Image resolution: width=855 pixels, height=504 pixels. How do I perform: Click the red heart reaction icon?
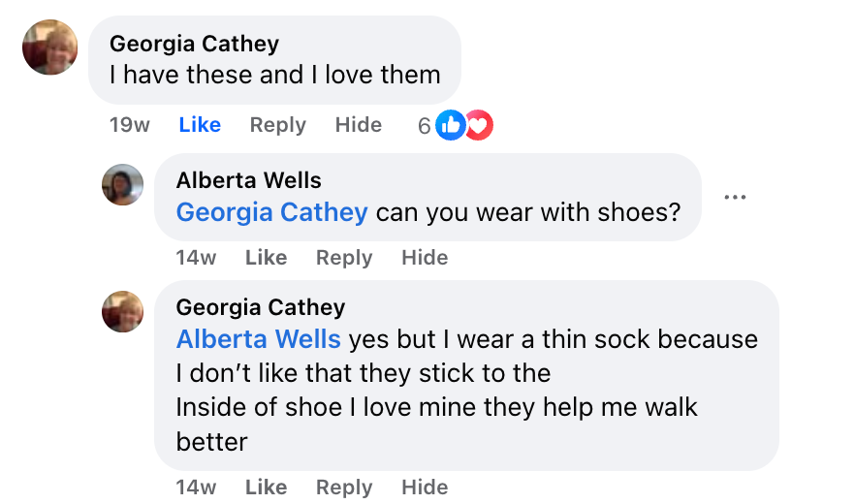pos(478,125)
